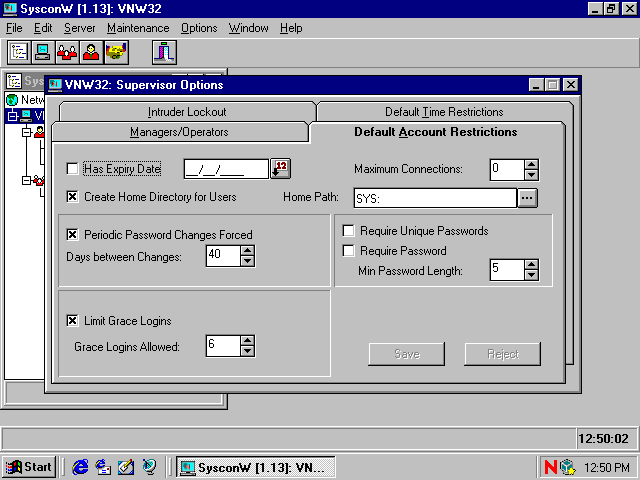
Task: Click the Supervisor Options window title icon
Action: pos(55,85)
